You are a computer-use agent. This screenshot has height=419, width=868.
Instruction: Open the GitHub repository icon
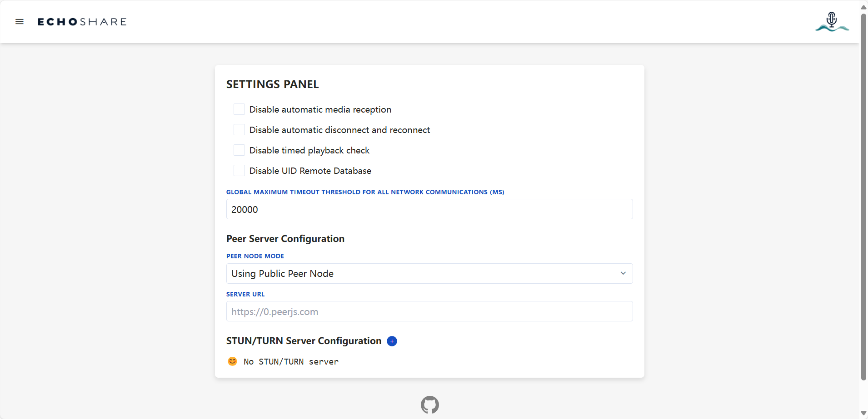click(429, 405)
